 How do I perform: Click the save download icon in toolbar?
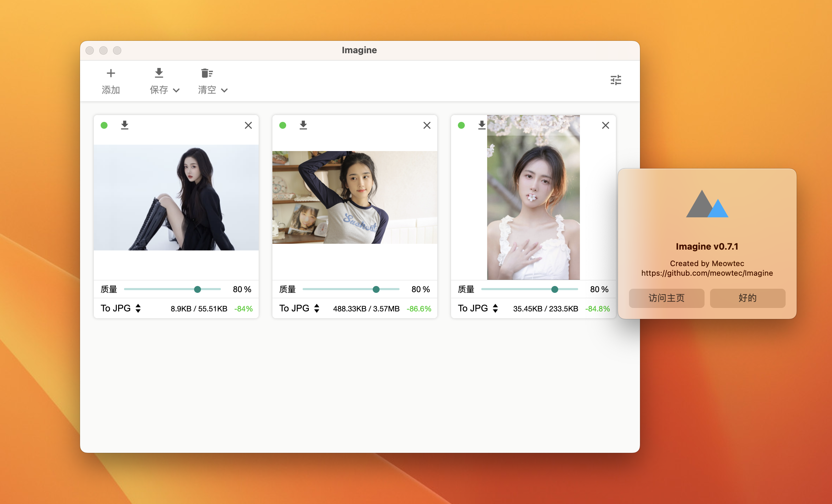click(x=159, y=73)
